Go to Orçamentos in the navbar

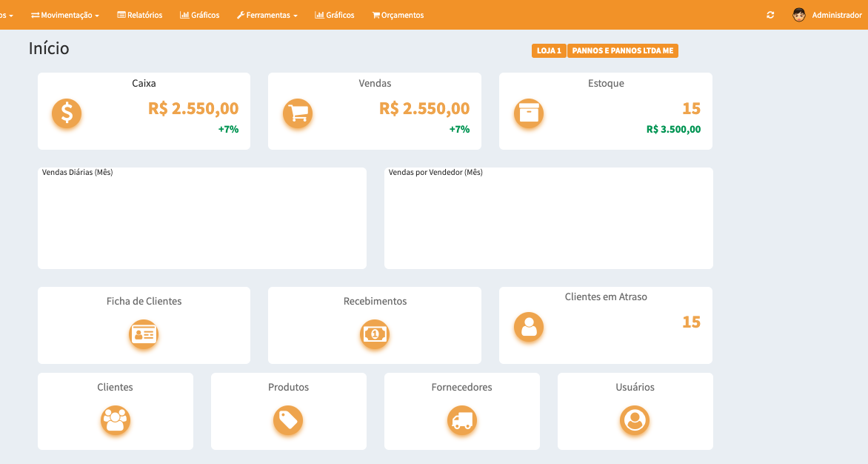click(x=398, y=15)
